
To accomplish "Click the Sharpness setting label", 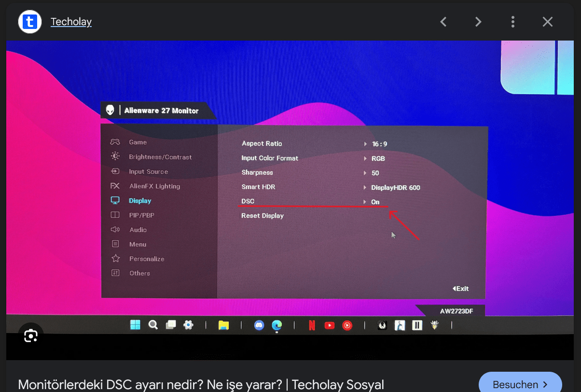I will 257,172.
